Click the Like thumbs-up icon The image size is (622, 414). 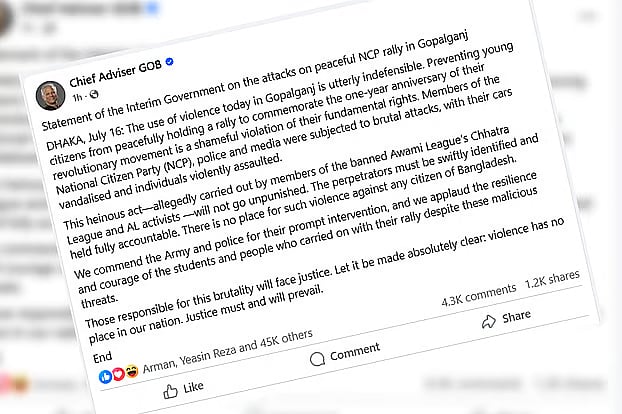(x=170, y=390)
